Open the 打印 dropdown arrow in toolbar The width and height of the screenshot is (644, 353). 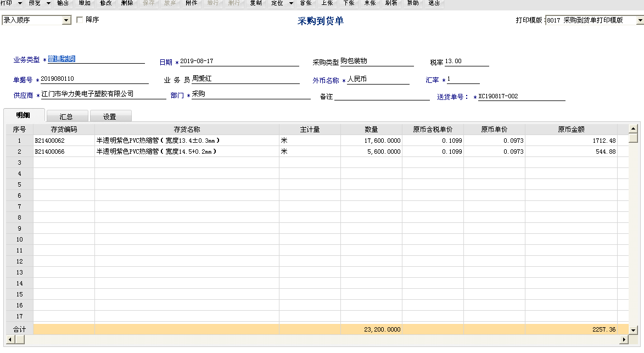20,3
